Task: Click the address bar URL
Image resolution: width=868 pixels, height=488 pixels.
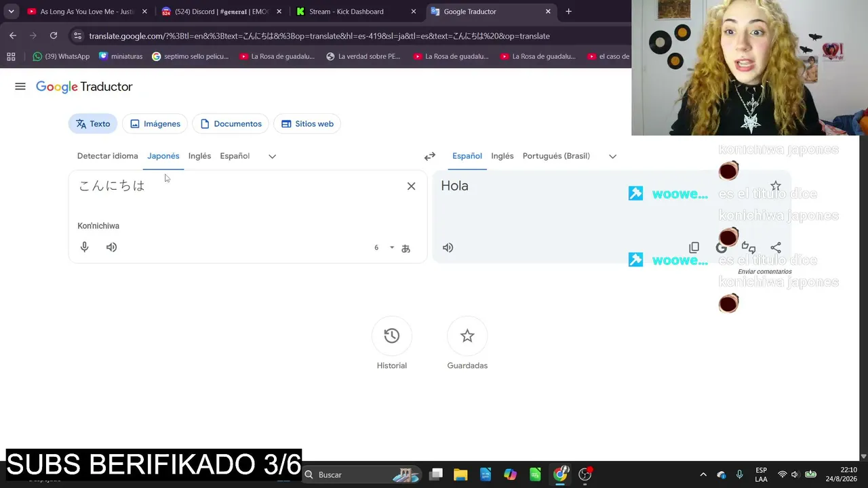Action: pos(319,36)
